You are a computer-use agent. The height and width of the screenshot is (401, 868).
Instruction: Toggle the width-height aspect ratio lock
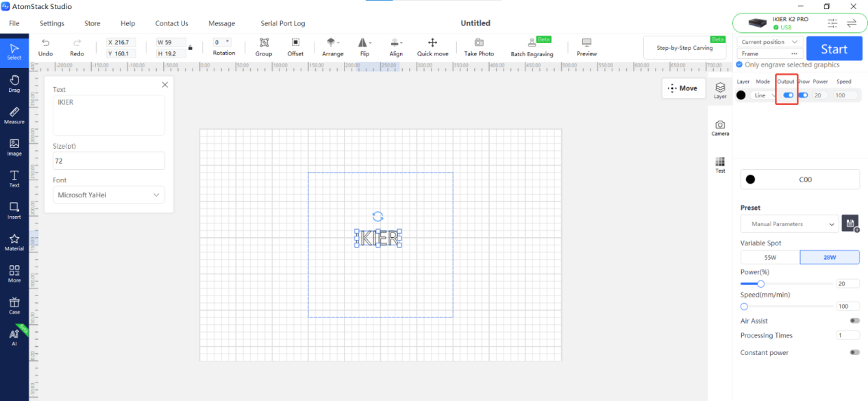[x=190, y=48]
